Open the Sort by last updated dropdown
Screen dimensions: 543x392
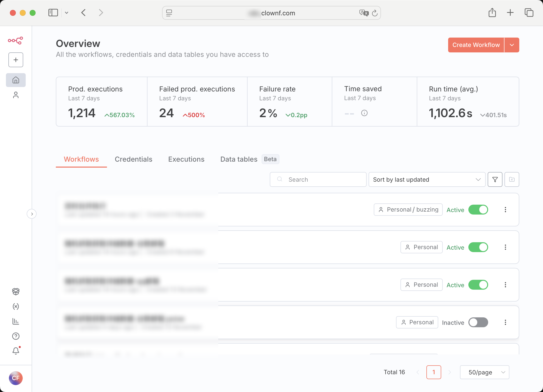click(427, 179)
